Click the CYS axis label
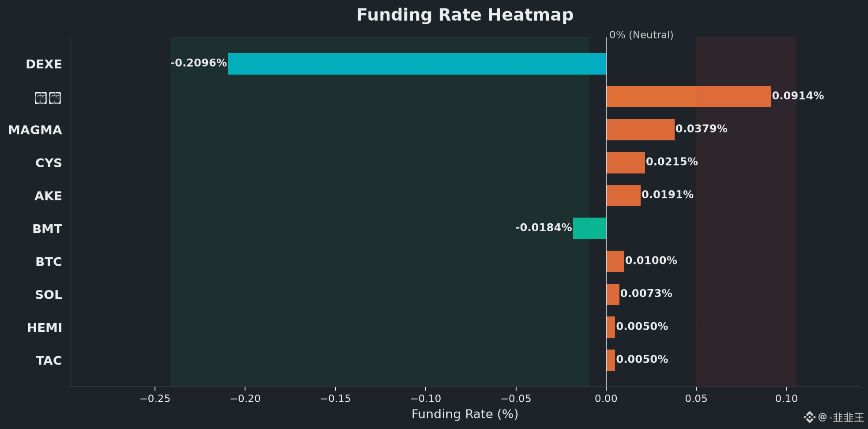Screen dimensions: 868x429 [x=49, y=163]
